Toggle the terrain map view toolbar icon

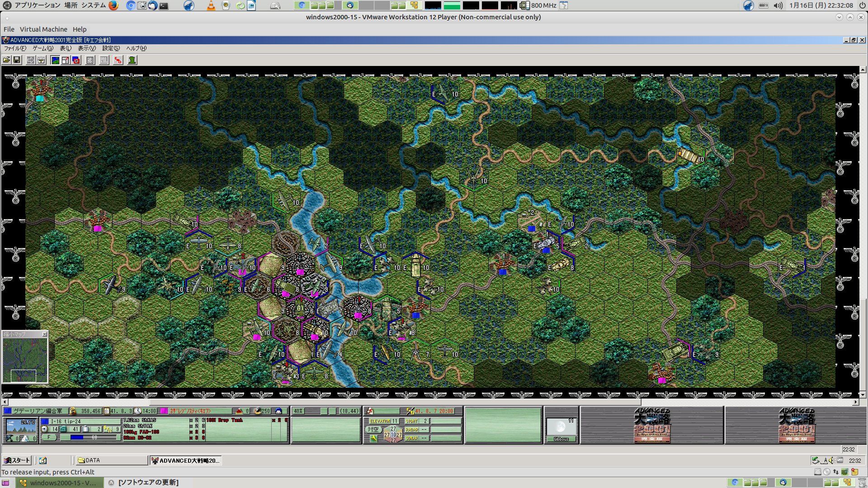pos(55,60)
